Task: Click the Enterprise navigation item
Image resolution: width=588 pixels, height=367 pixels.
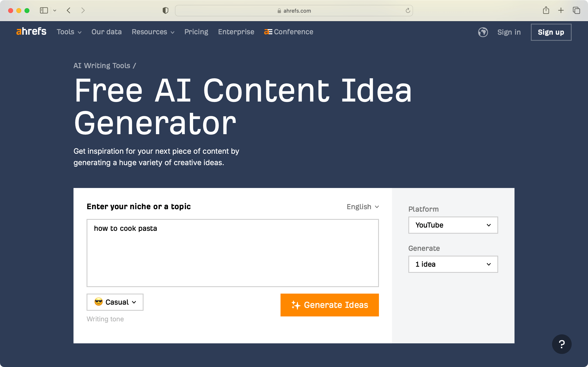Action: [x=236, y=32]
